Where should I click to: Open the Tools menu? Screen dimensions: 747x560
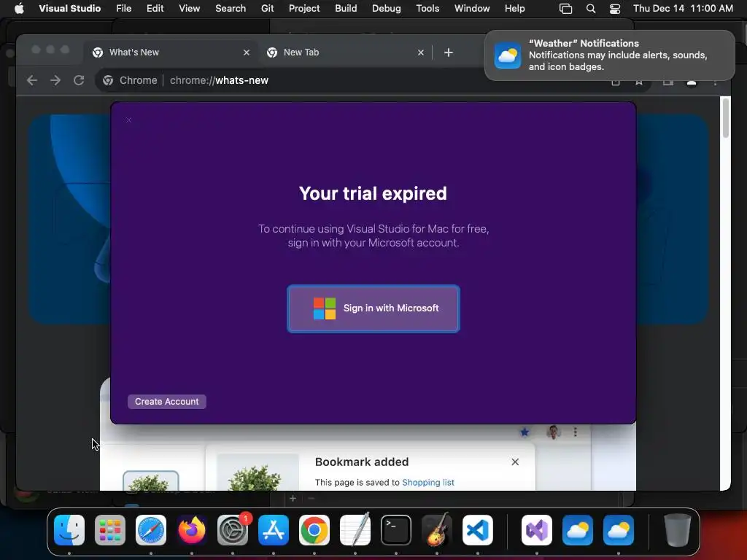(x=427, y=8)
